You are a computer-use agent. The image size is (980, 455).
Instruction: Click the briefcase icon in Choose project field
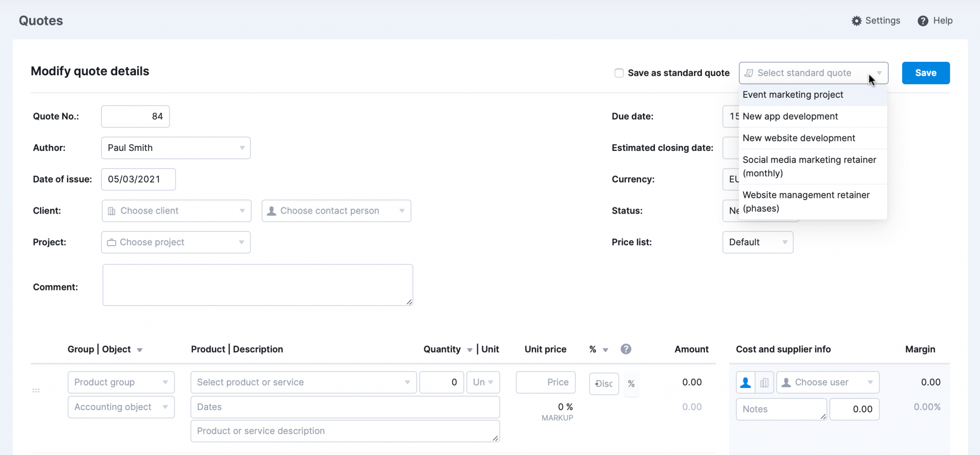point(111,242)
